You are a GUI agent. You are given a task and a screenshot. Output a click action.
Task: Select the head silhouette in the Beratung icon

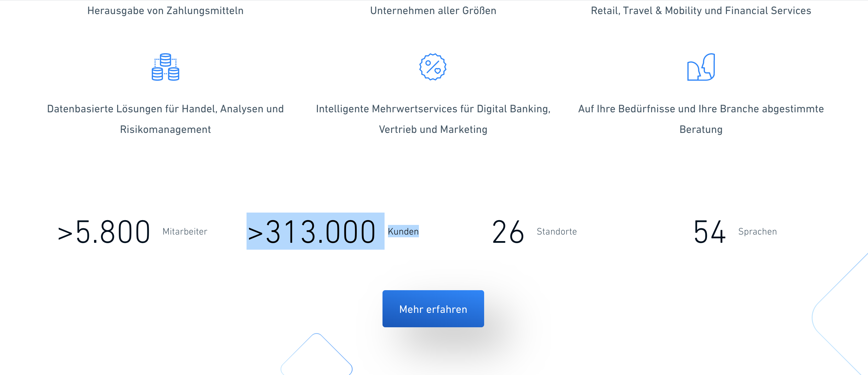tap(709, 67)
